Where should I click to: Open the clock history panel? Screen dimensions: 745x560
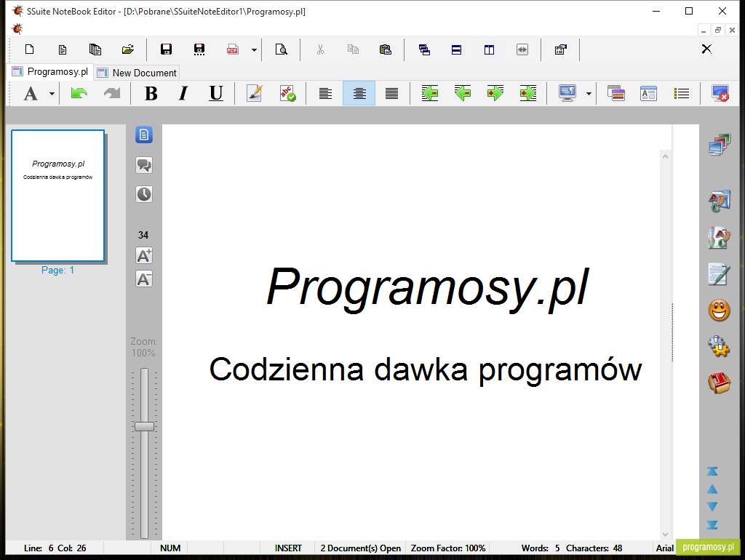[x=144, y=193]
